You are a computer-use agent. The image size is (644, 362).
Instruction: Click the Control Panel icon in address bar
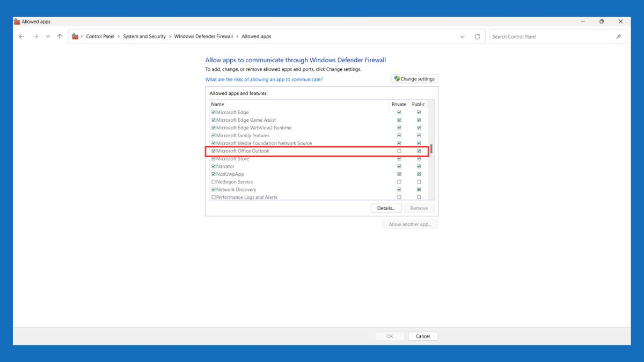tap(76, 36)
